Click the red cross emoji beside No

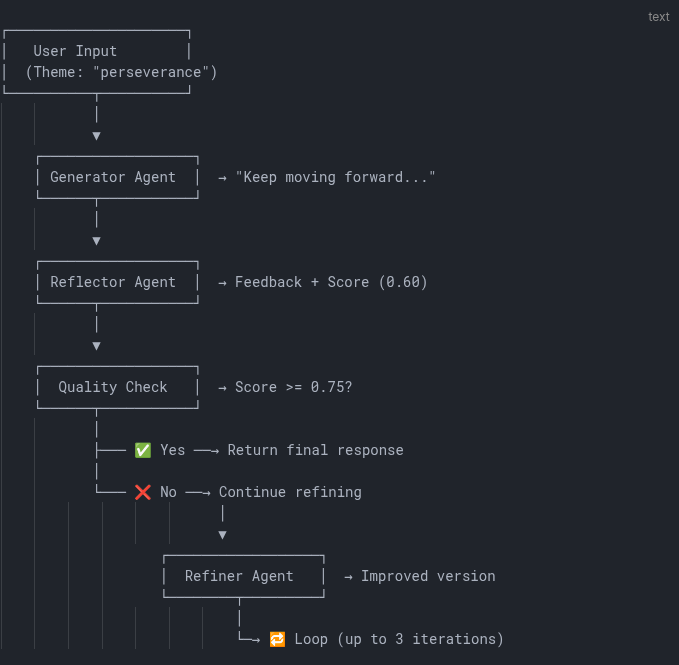pos(143,492)
